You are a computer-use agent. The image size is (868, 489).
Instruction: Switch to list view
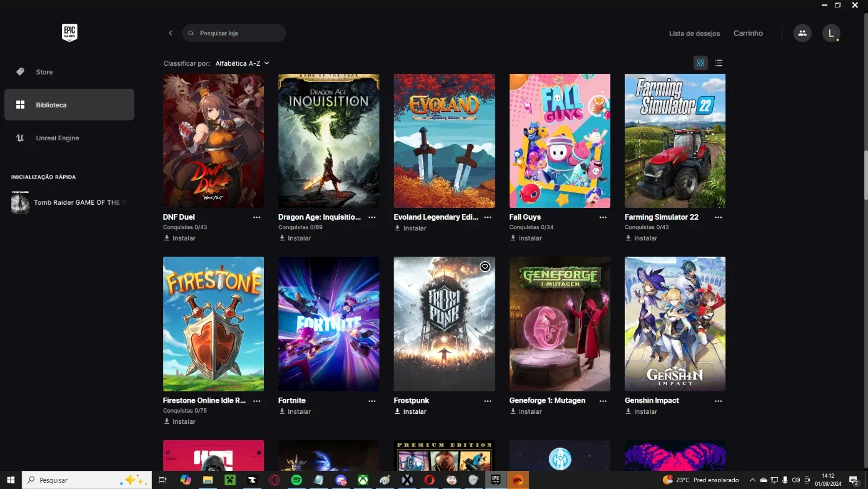pos(719,63)
